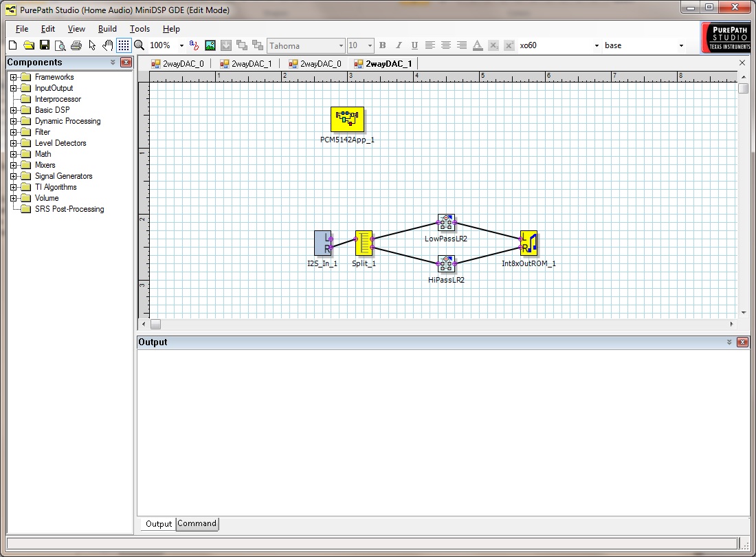This screenshot has height=557, width=756.
Task: Select the I2S_In_1 input block
Action: (x=322, y=243)
